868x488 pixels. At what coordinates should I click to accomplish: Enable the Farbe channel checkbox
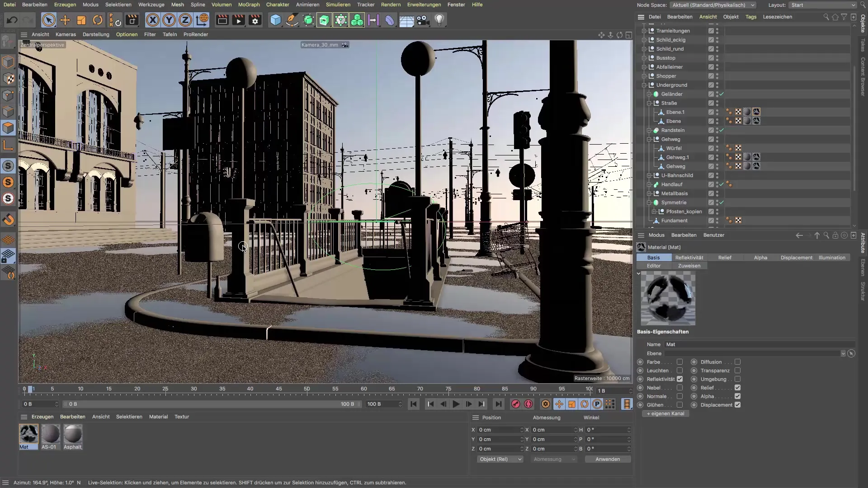[679, 362]
